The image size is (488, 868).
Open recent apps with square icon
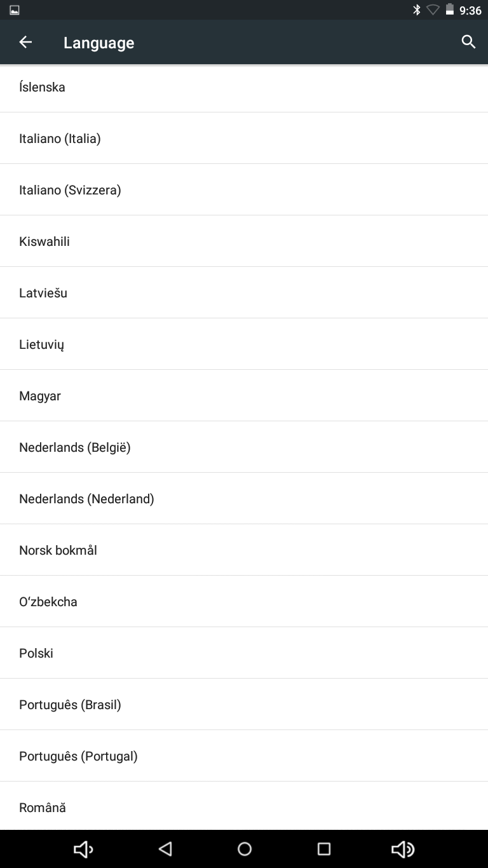pos(324,849)
